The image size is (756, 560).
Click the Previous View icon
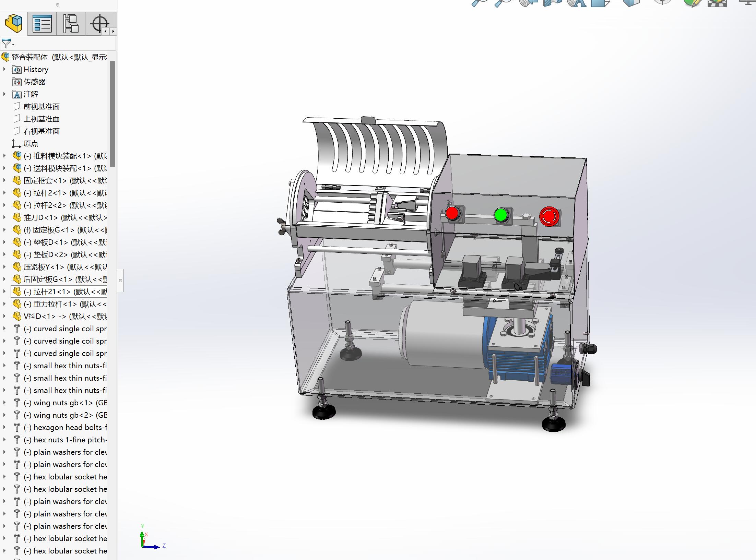coord(528,3)
